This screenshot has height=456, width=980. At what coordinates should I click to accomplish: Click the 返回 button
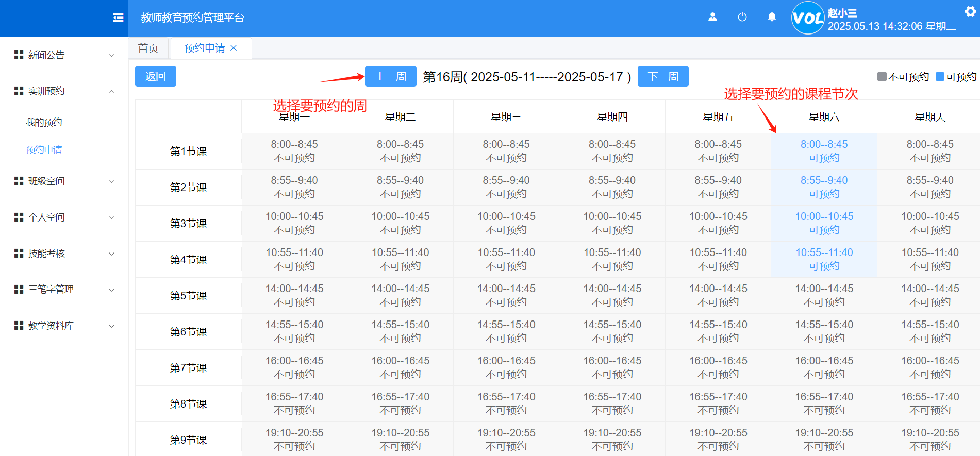click(x=155, y=77)
